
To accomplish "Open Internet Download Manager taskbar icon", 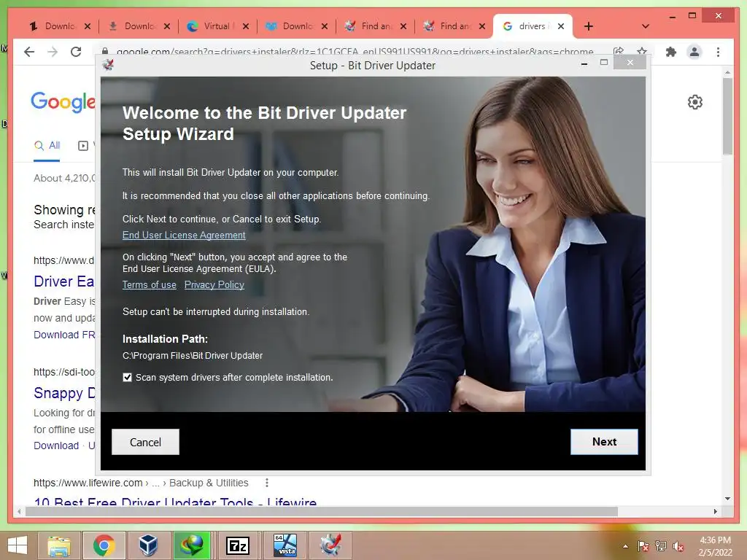I will tap(192, 545).
